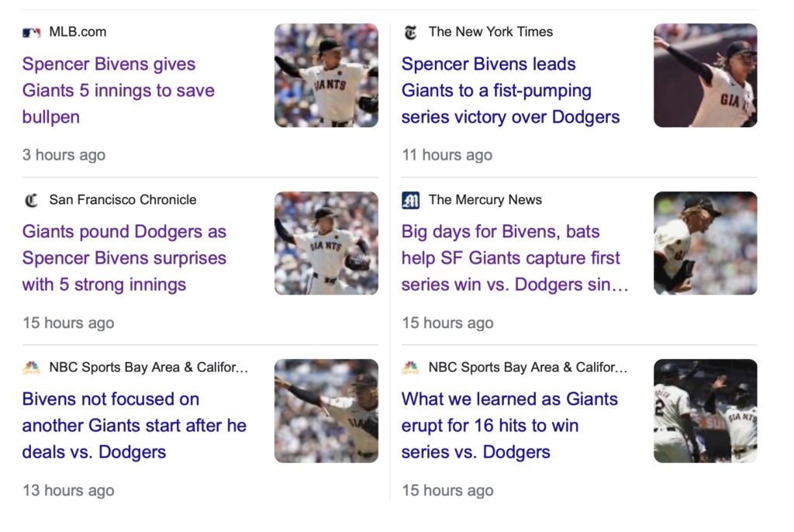Click the New York Times article thumbnail
The height and width of the screenshot is (532, 794).
(x=705, y=75)
